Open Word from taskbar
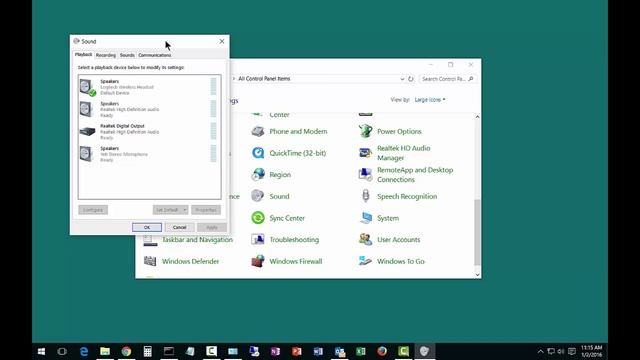The height and width of the screenshot is (360, 640). coord(318,351)
